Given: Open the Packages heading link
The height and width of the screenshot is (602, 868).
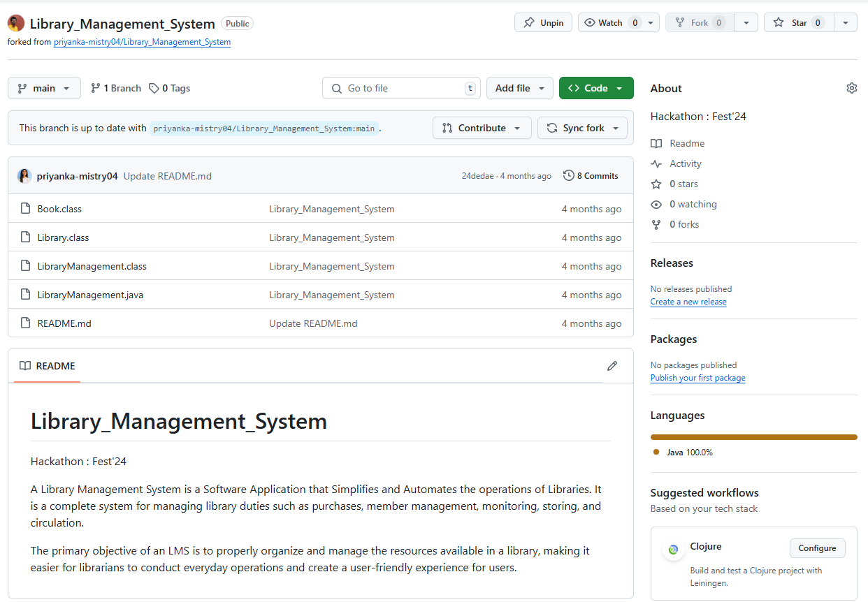Looking at the screenshot, I should click(674, 339).
